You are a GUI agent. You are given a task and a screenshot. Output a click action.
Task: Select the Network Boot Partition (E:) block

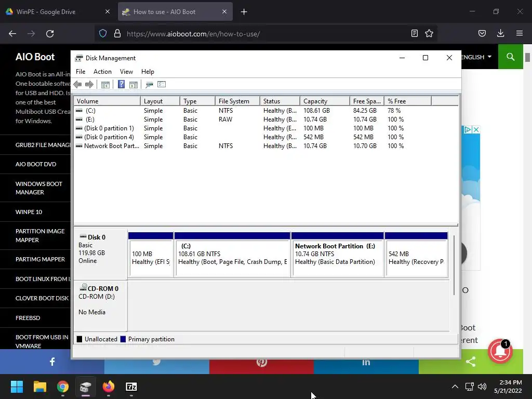point(338,255)
